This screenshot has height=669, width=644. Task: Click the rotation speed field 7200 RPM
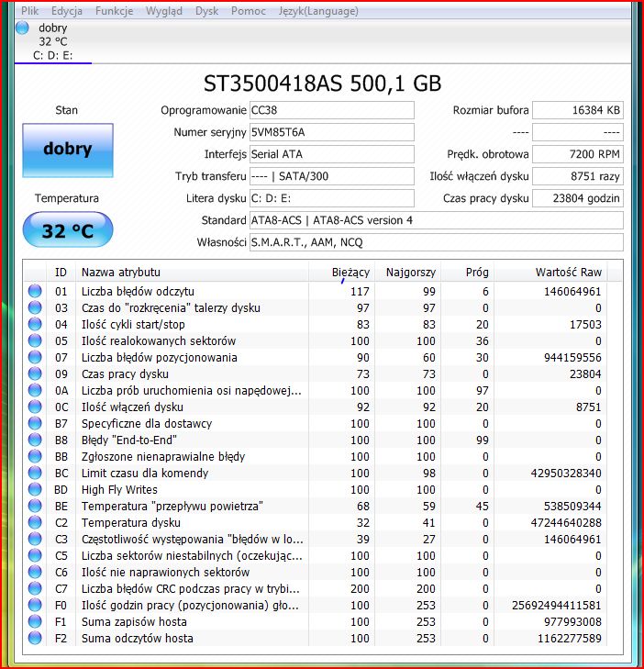coord(577,154)
